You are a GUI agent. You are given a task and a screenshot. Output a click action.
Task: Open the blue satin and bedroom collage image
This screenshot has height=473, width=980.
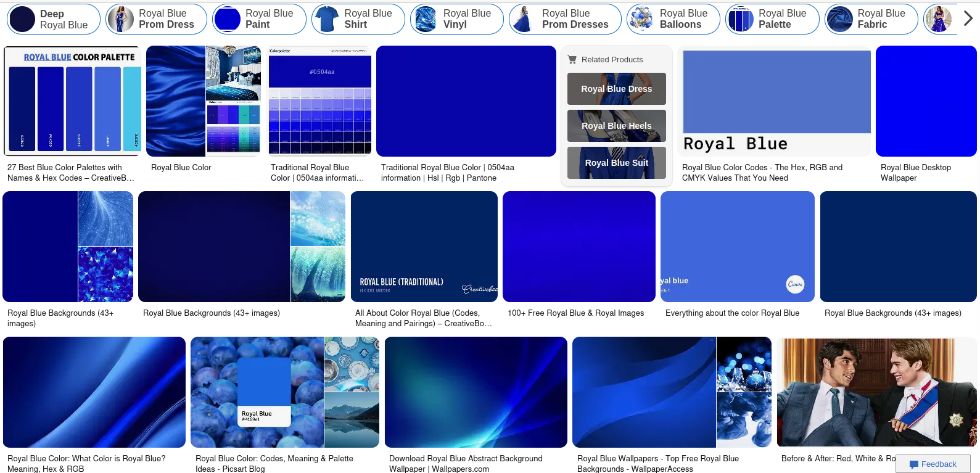pos(204,101)
